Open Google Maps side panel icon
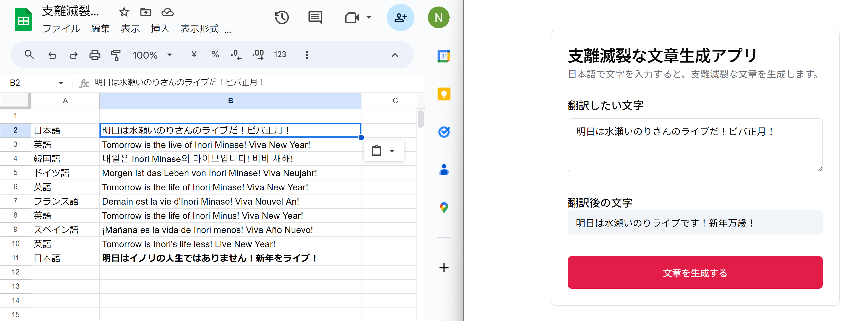 click(x=444, y=207)
